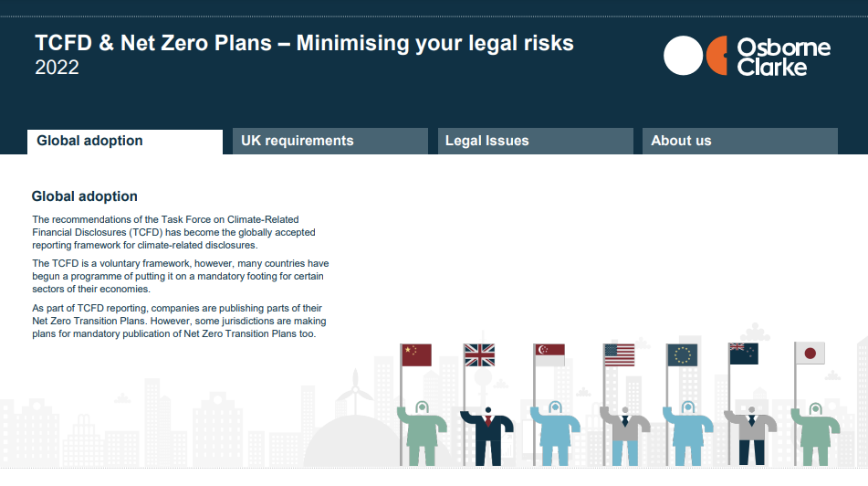The image size is (868, 486).
Task: Click the United Kingdom flag
Action: click(x=479, y=355)
